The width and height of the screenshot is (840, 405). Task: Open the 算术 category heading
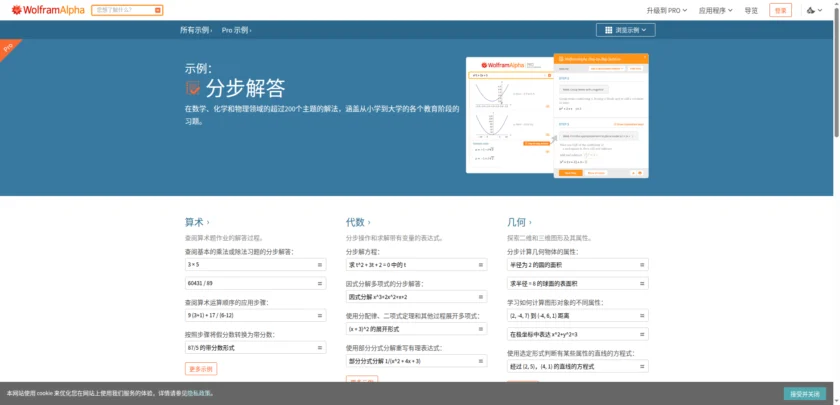click(197, 222)
